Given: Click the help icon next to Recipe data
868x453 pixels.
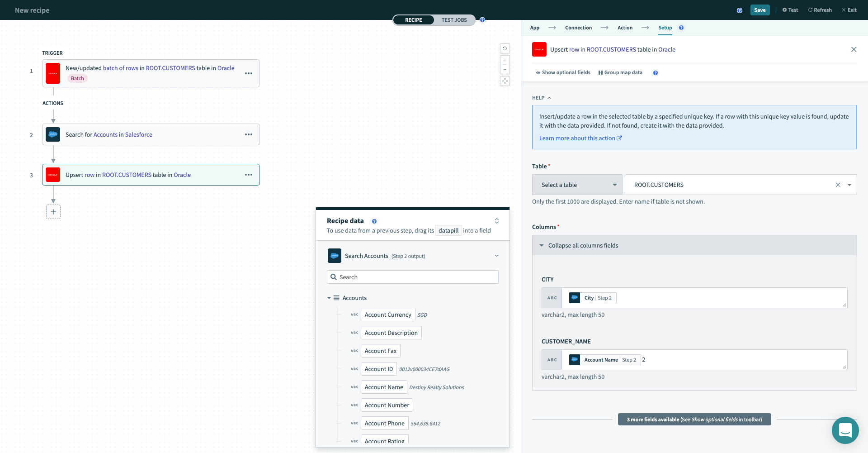Looking at the screenshot, I should tap(374, 221).
